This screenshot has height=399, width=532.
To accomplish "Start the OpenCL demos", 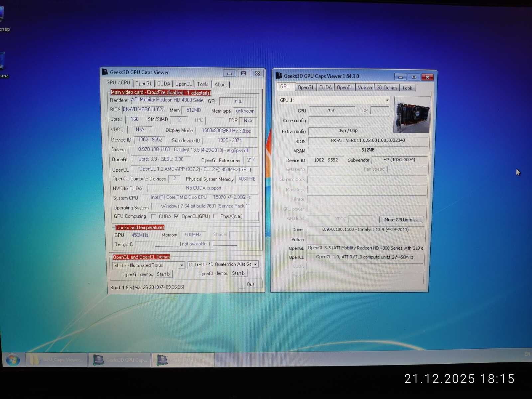I will pyautogui.click(x=238, y=273).
